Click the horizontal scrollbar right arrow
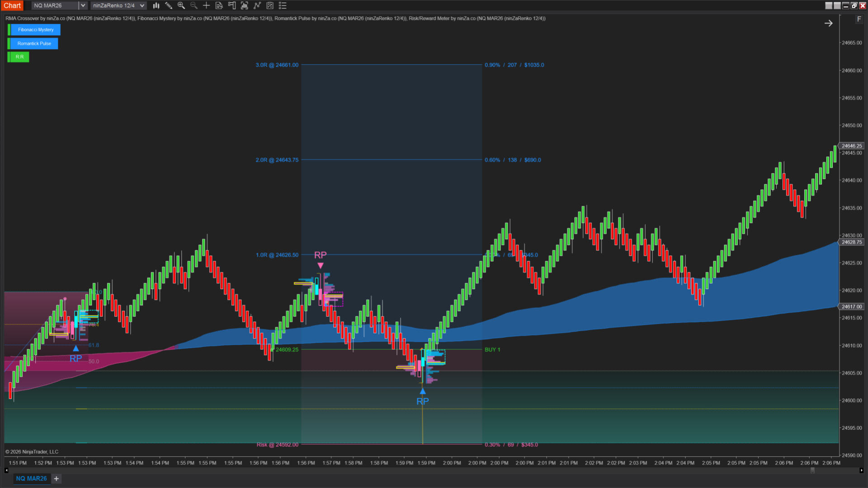This screenshot has width=868, height=488. pos(861,470)
